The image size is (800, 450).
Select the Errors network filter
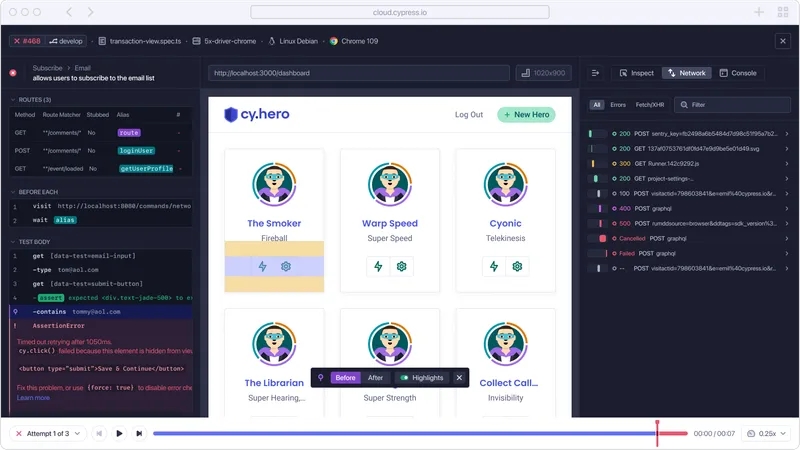(618, 105)
